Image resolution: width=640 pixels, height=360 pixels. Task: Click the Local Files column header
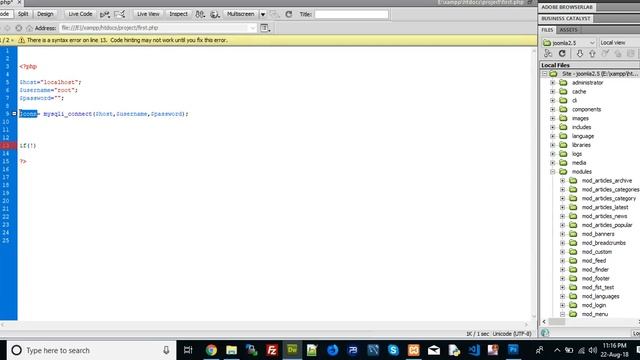pyautogui.click(x=589, y=65)
